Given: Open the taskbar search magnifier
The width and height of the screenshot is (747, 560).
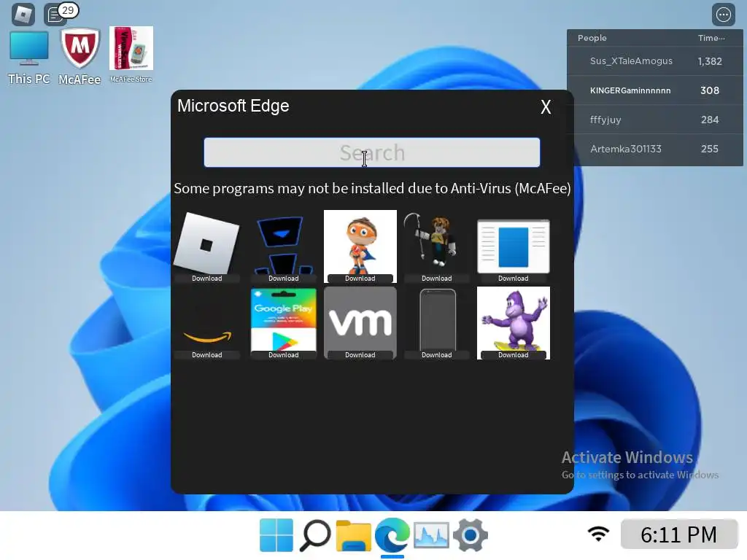Looking at the screenshot, I should [x=315, y=535].
